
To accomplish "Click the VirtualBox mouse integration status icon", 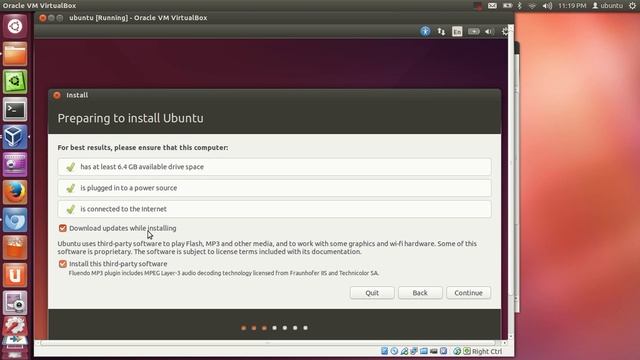I will tap(457, 351).
